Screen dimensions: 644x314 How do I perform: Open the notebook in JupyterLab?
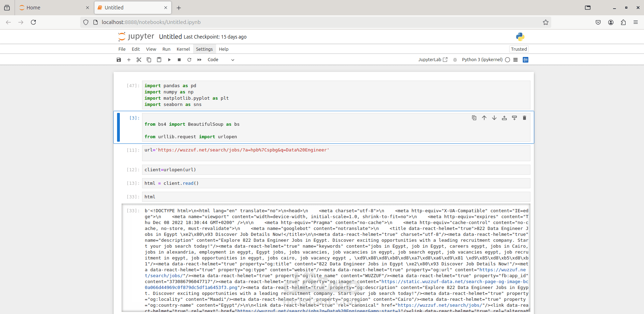(x=433, y=60)
